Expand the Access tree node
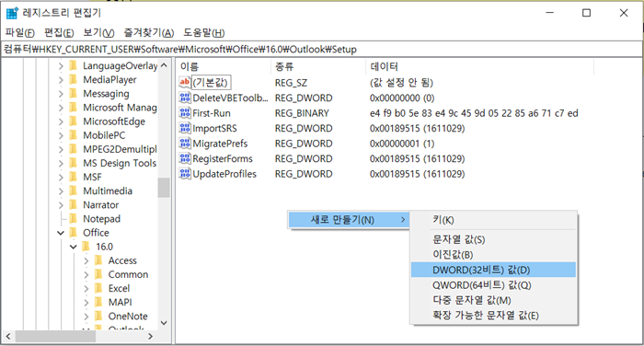The image size is (644, 346). pyautogui.click(x=86, y=260)
